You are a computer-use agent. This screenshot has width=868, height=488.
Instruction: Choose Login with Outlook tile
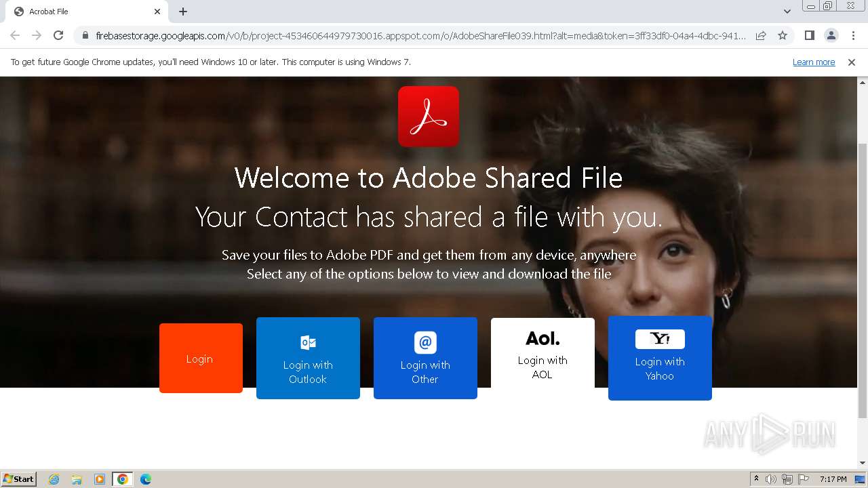pyautogui.click(x=308, y=358)
